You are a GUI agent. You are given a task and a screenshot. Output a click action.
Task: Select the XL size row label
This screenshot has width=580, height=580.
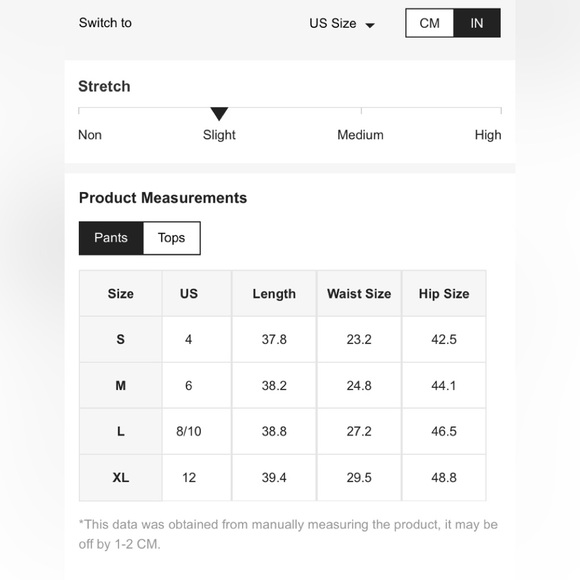pyautogui.click(x=121, y=478)
